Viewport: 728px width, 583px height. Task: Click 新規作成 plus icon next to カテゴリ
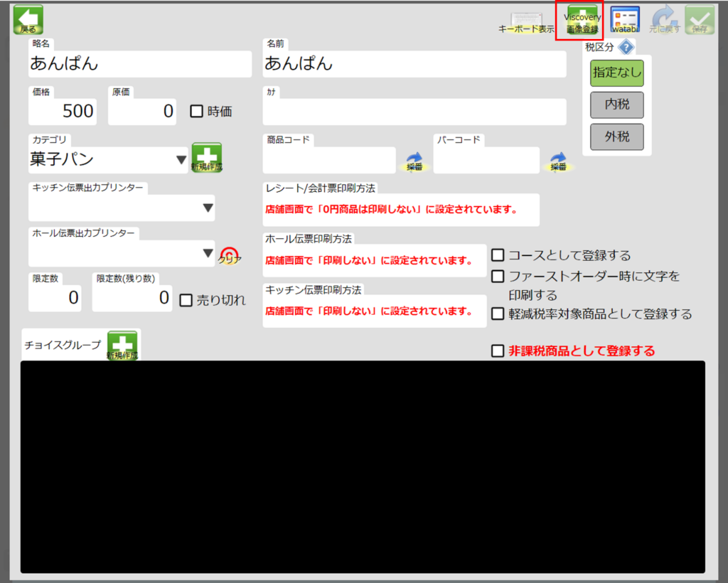[x=206, y=158]
